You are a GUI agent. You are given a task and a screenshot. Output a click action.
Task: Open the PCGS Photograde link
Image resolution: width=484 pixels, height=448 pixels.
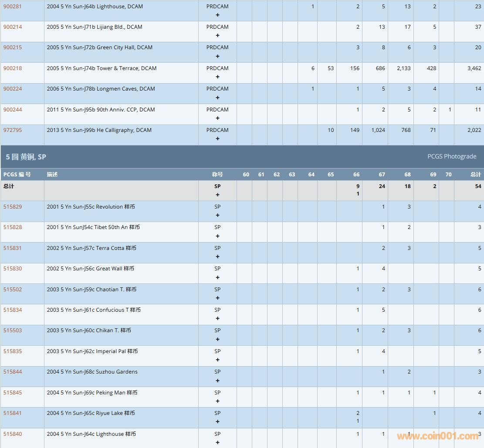(452, 157)
